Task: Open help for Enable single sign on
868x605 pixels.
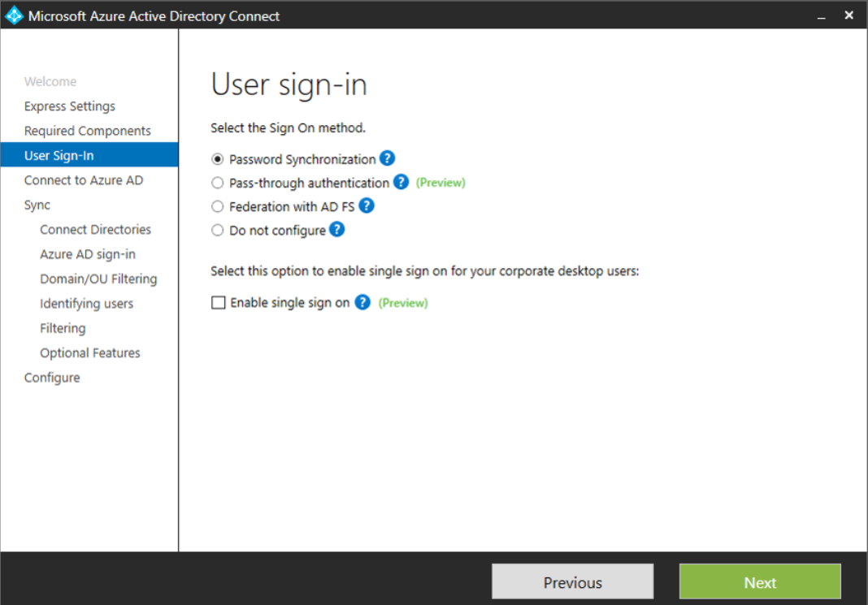Action: 362,302
